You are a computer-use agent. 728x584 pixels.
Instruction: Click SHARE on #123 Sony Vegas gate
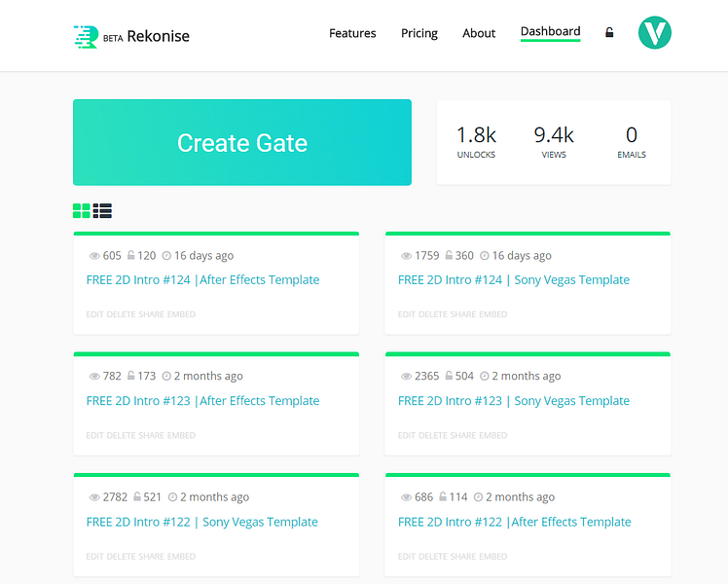pyautogui.click(x=463, y=435)
